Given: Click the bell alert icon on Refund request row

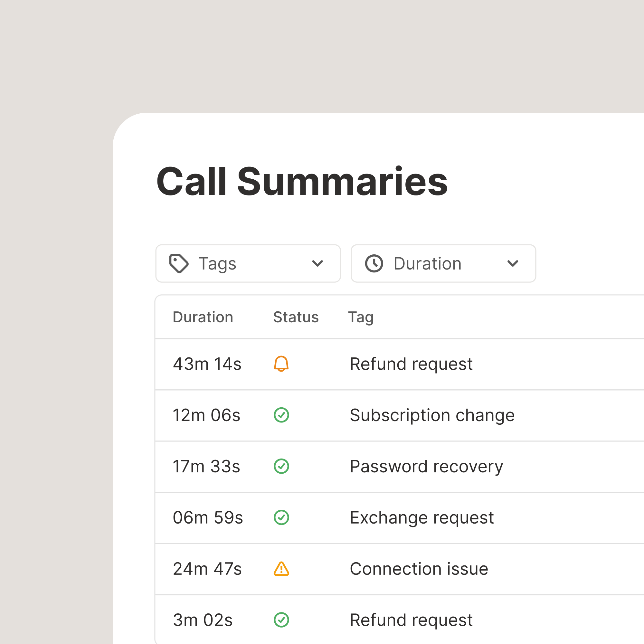Looking at the screenshot, I should click(x=281, y=364).
